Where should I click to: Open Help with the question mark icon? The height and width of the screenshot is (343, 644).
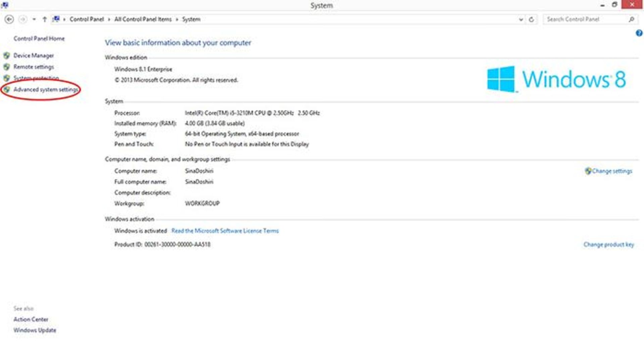pos(639,33)
